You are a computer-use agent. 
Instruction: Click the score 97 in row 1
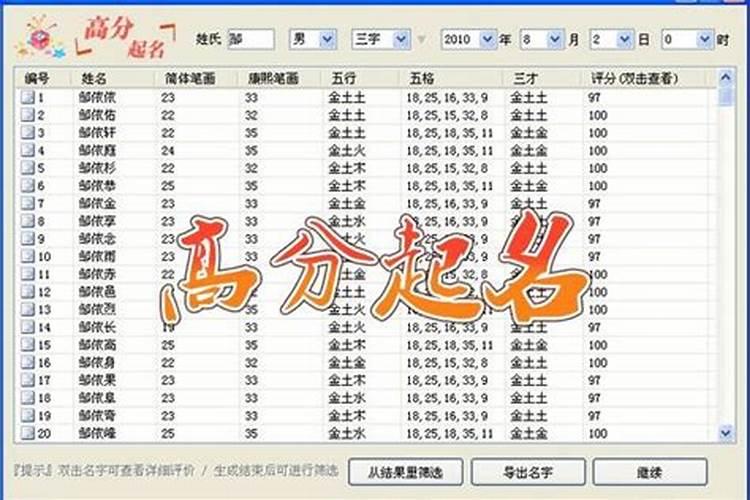tap(594, 98)
